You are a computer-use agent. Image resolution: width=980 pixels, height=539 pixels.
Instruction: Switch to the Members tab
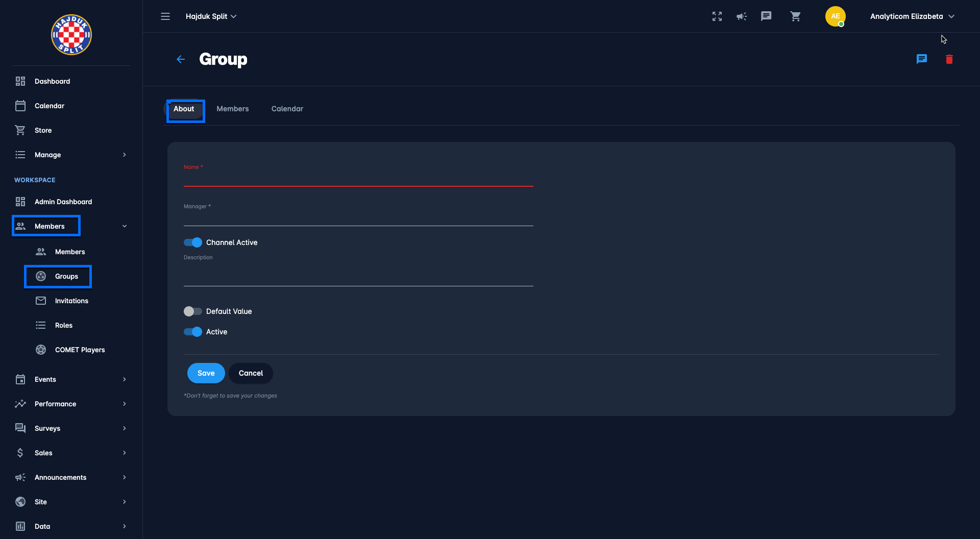point(232,109)
